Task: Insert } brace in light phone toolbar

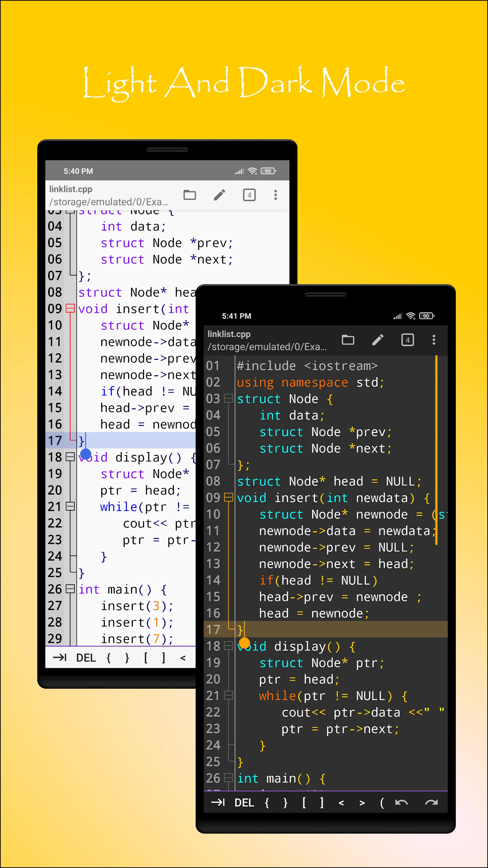Action: [127, 658]
